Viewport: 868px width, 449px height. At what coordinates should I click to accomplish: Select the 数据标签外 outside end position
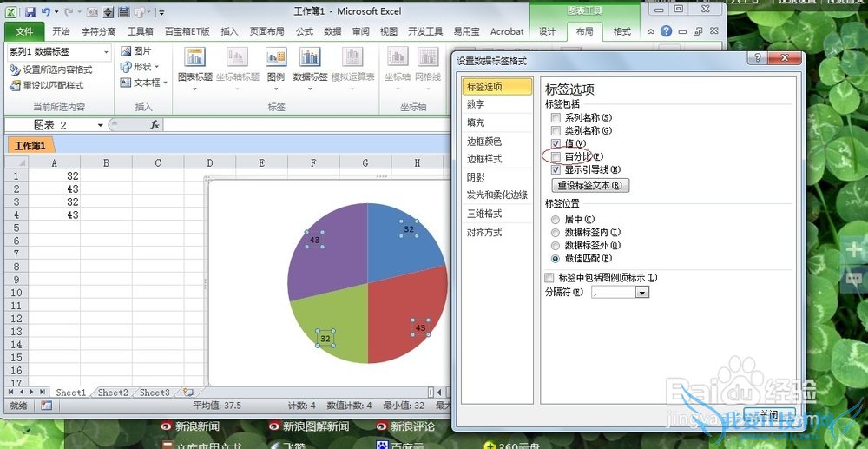pos(556,245)
